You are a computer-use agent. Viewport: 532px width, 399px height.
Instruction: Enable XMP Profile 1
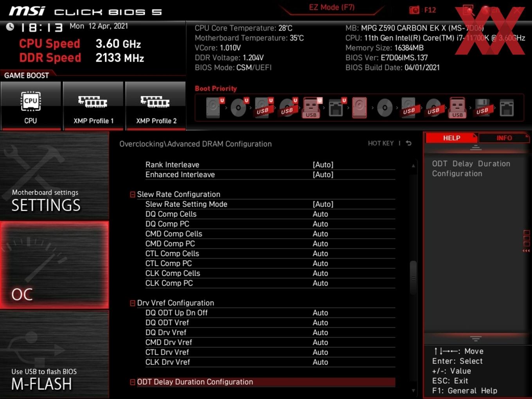(93, 105)
